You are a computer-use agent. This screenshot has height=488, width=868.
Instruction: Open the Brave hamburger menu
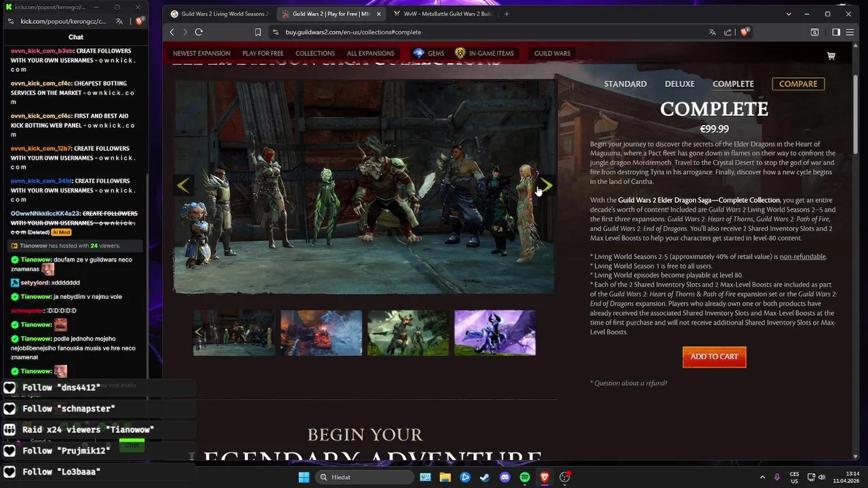[x=850, y=32]
